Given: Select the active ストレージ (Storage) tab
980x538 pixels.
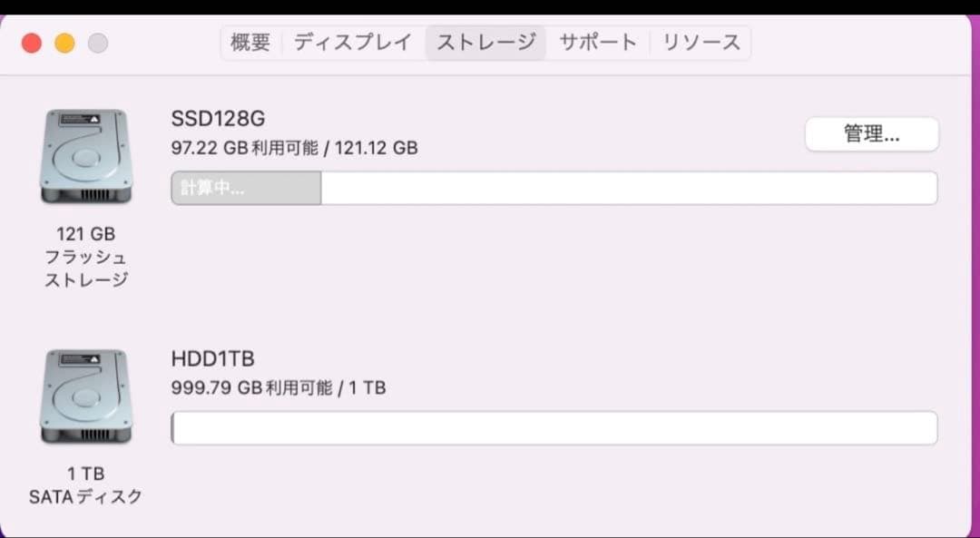Looking at the screenshot, I should 485,42.
